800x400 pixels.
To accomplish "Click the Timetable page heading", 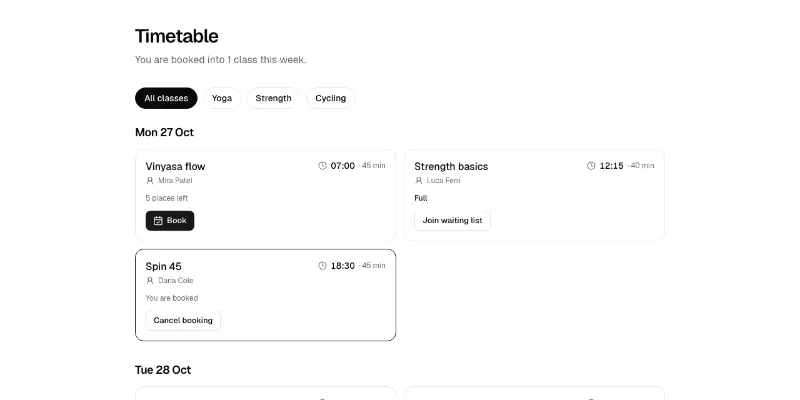I will pos(177,36).
